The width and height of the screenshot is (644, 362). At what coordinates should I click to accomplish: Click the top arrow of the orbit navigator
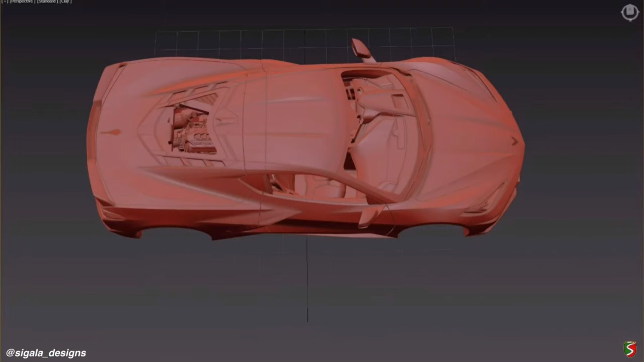coord(630,4)
